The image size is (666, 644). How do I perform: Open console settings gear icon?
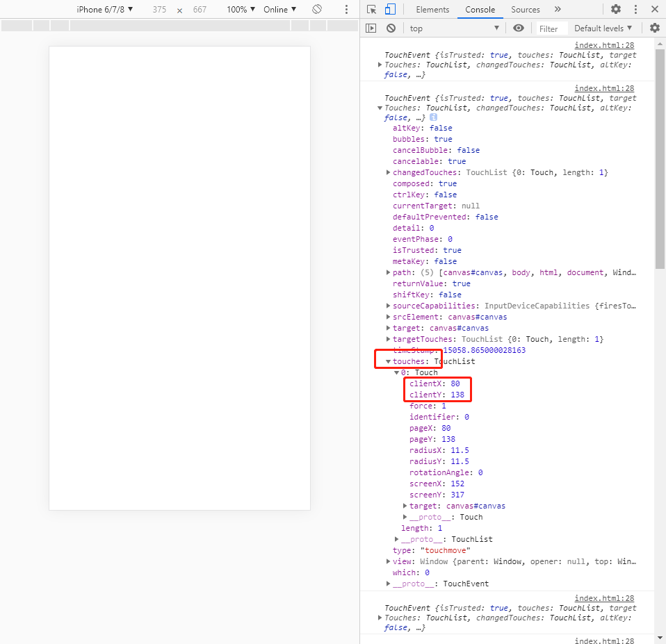pos(655,28)
